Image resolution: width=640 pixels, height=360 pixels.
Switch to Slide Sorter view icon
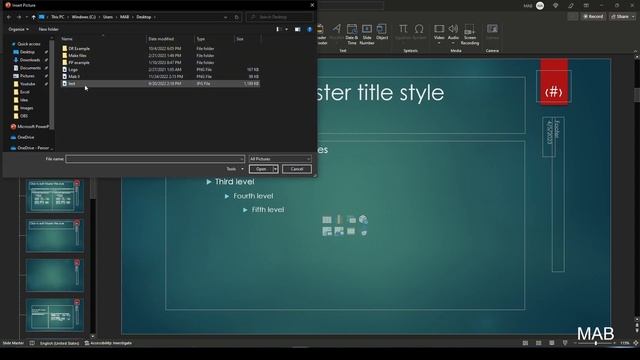coord(538,343)
